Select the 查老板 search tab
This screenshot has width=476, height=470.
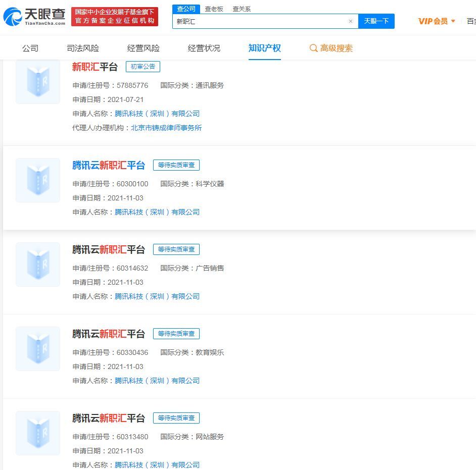point(214,9)
